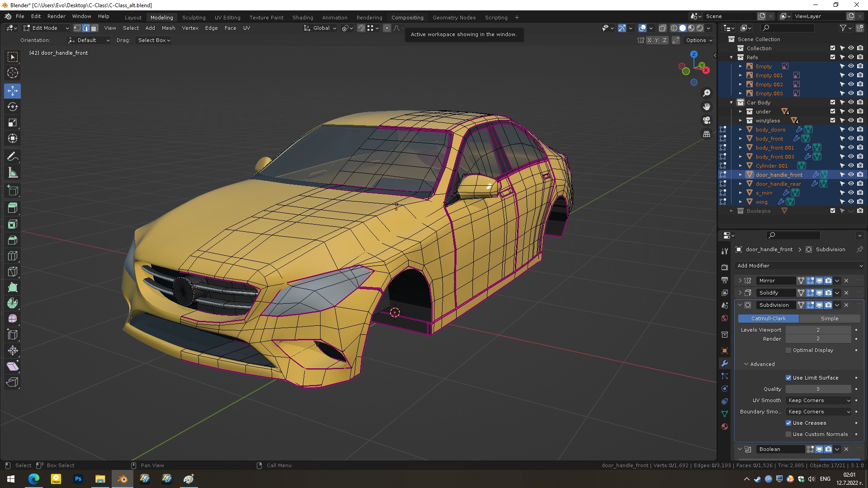
Task: Enable Optimal Display checkbox
Action: pyautogui.click(x=788, y=350)
